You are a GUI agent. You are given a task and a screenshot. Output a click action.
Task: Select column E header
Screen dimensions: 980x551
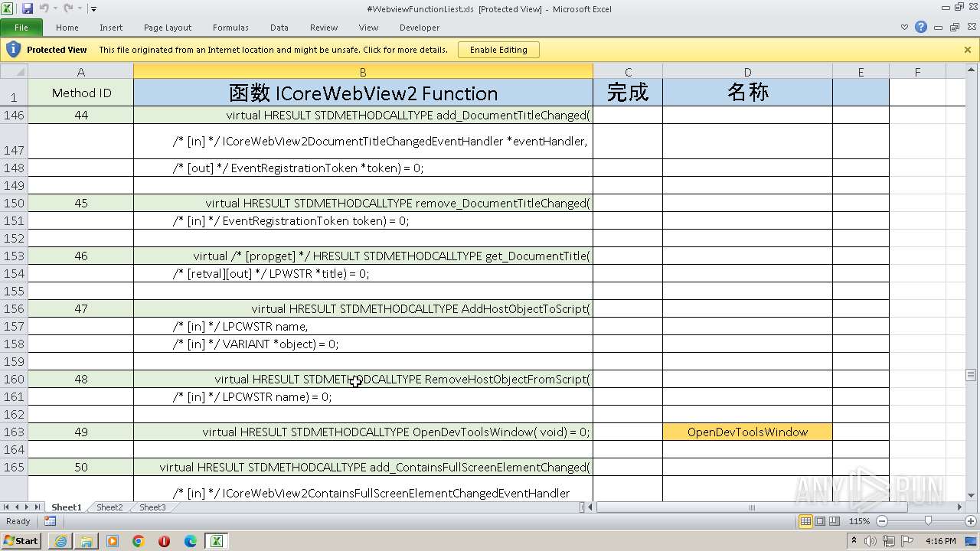(861, 72)
